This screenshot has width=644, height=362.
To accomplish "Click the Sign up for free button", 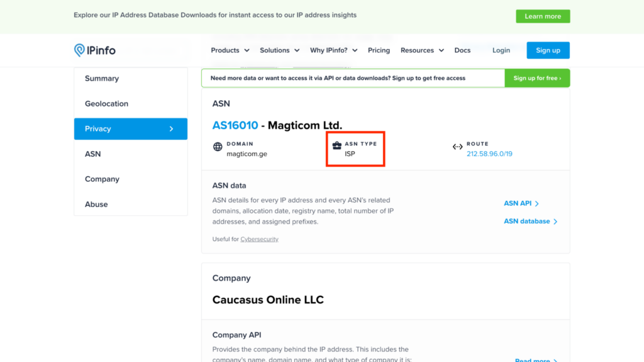I will tap(537, 78).
